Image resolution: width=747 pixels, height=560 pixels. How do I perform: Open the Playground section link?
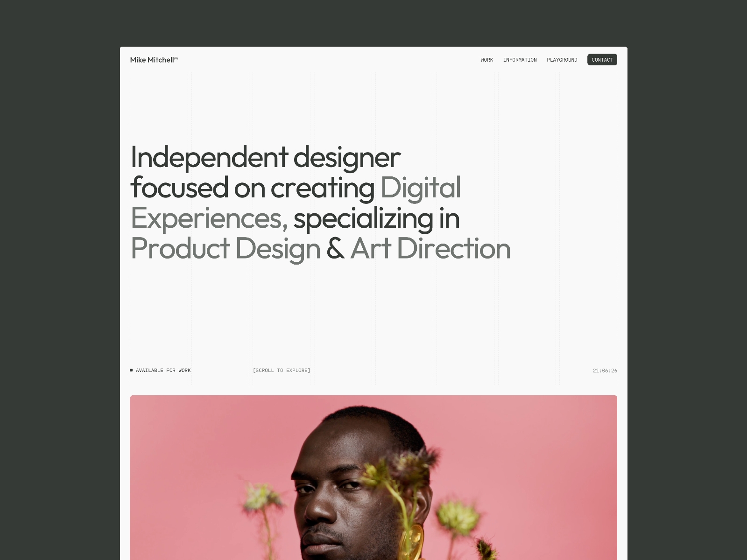click(x=562, y=60)
